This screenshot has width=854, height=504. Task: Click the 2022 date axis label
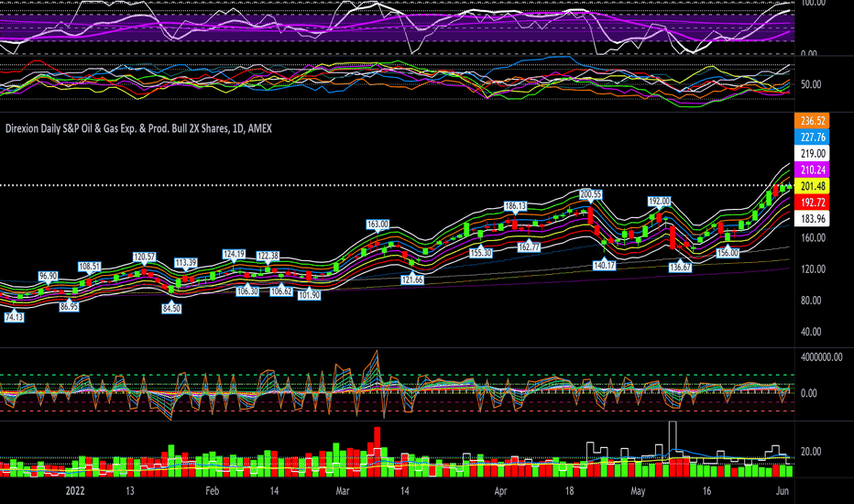tap(75, 491)
